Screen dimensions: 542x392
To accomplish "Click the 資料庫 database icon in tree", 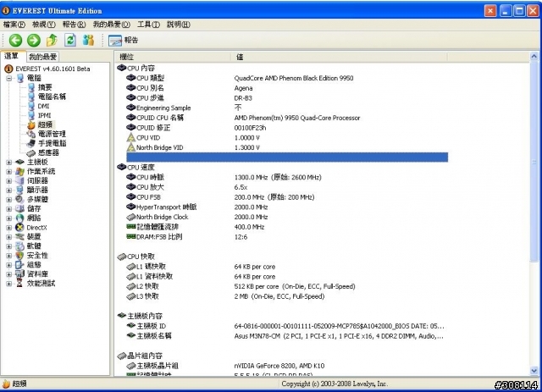I will click(20, 274).
